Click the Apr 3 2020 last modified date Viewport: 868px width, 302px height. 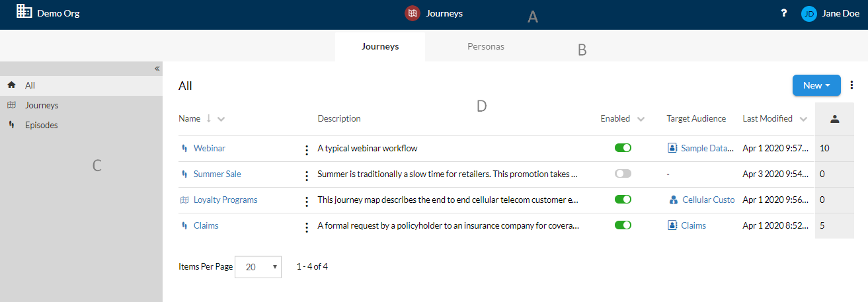pos(775,174)
